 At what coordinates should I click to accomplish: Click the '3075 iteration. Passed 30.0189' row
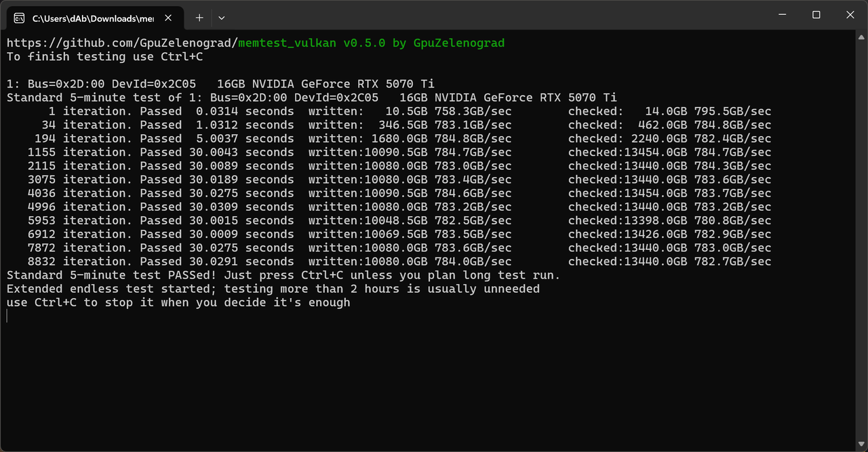click(x=389, y=180)
